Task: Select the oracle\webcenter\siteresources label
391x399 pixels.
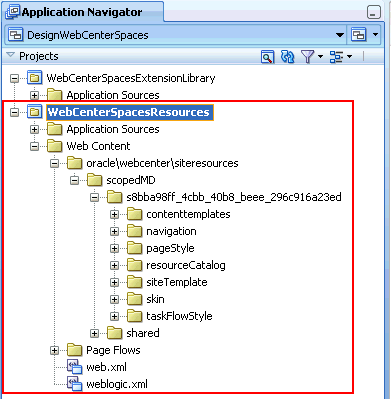Action: coord(162,163)
